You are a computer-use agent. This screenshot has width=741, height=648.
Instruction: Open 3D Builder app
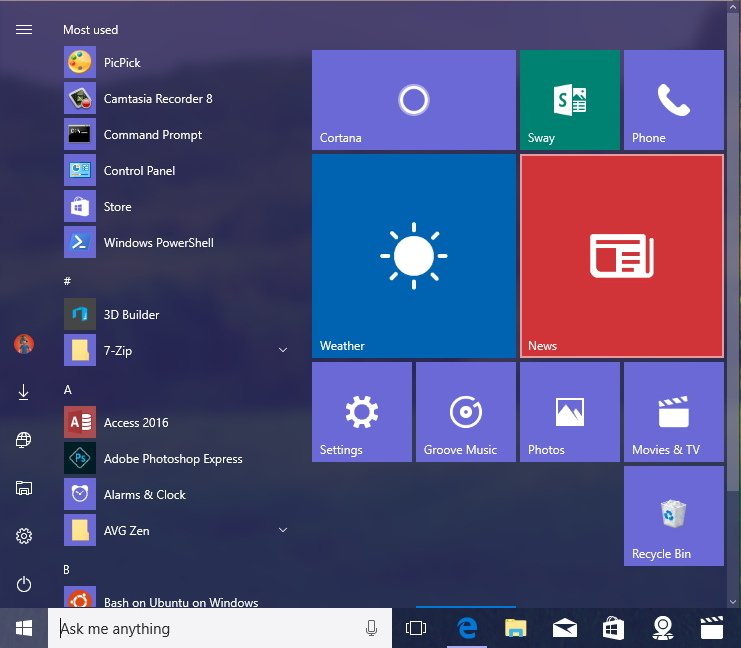[177, 314]
